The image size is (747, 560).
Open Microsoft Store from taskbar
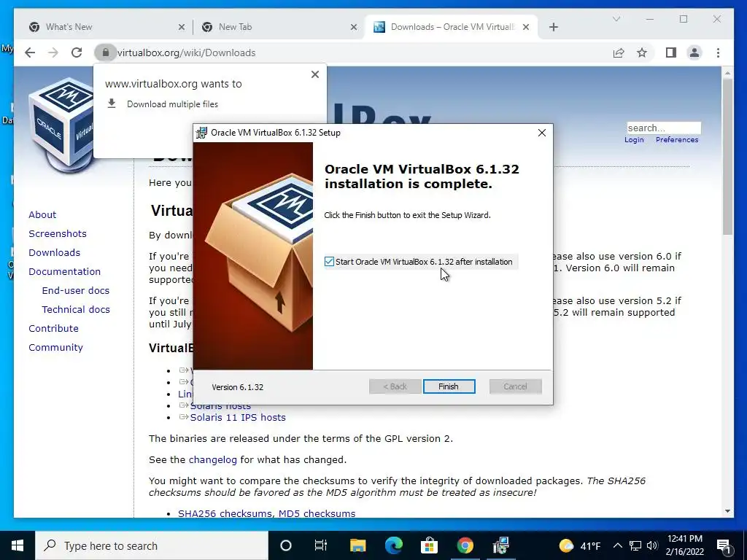pyautogui.click(x=429, y=545)
